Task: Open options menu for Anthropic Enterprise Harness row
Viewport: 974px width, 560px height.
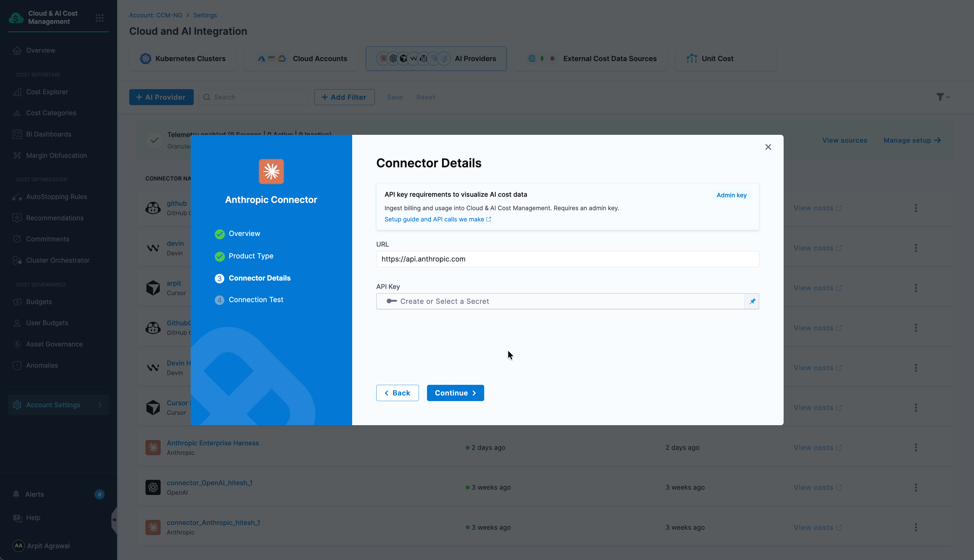Action: [x=915, y=447]
